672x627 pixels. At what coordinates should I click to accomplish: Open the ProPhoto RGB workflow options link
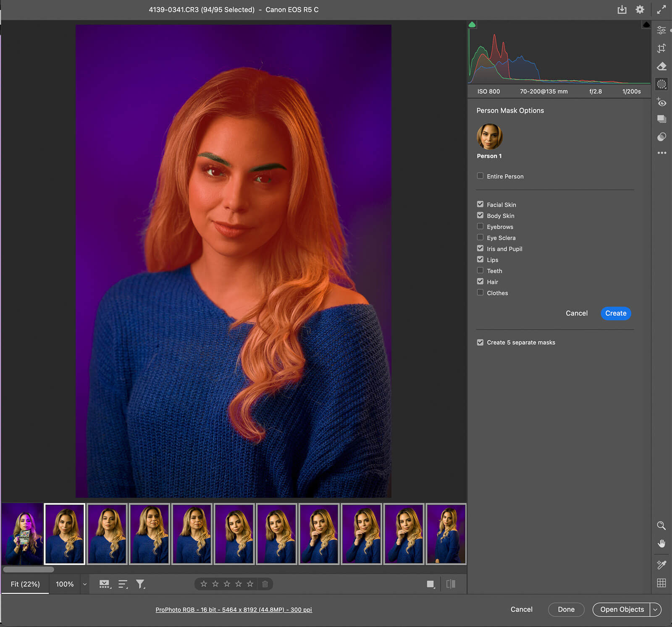[x=234, y=609]
